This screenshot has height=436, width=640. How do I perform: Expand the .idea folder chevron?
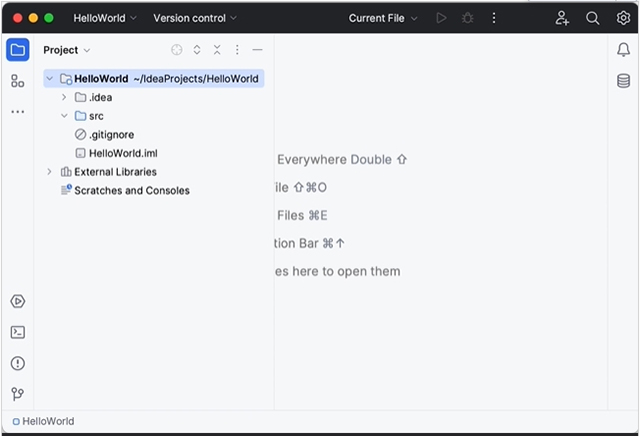click(x=64, y=97)
